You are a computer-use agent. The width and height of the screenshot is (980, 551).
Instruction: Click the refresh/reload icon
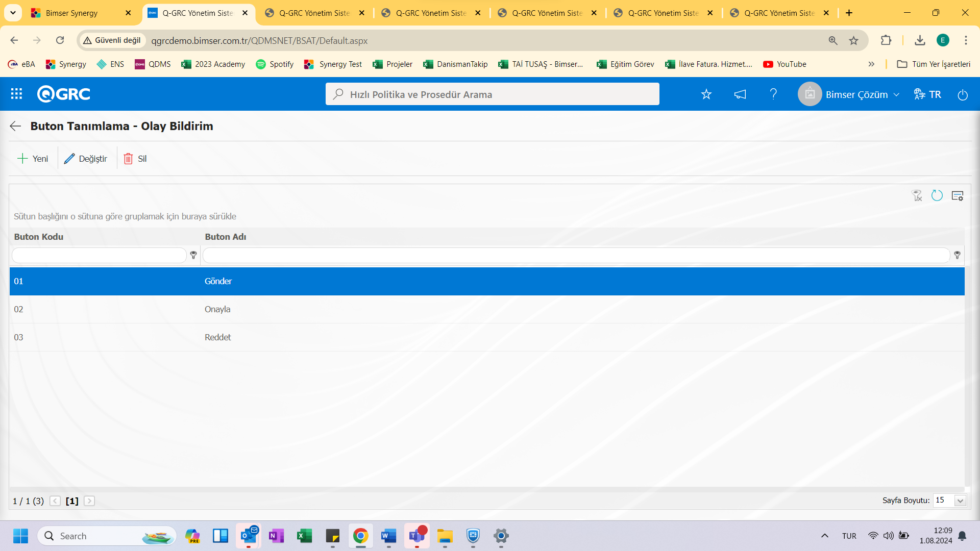[937, 196]
